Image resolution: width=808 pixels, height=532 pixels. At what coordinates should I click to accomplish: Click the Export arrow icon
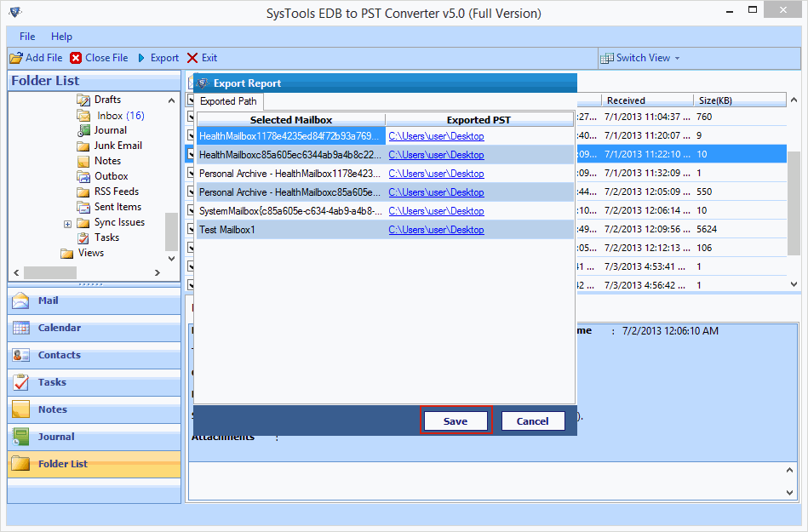141,58
